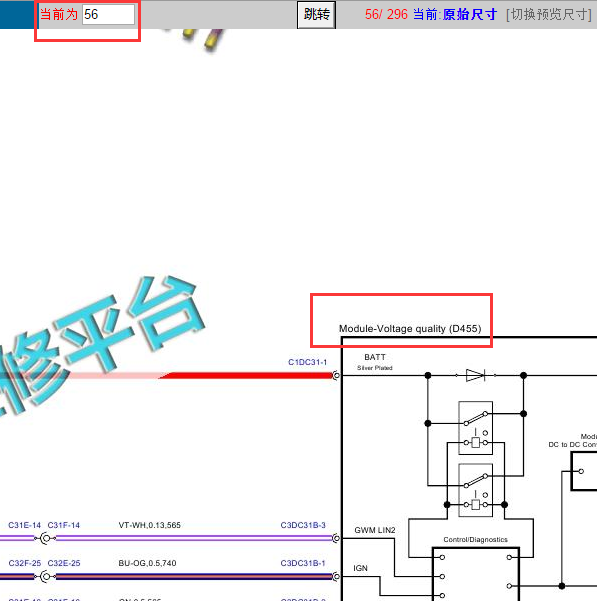Click connector label C3DC31B-1
Viewport: 597px width, 601px height.
(x=303, y=563)
